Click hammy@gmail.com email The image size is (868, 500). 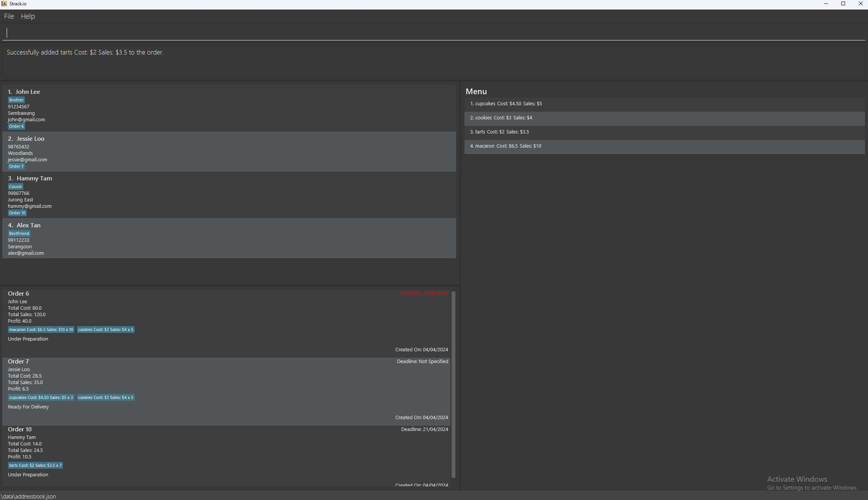[x=30, y=206]
